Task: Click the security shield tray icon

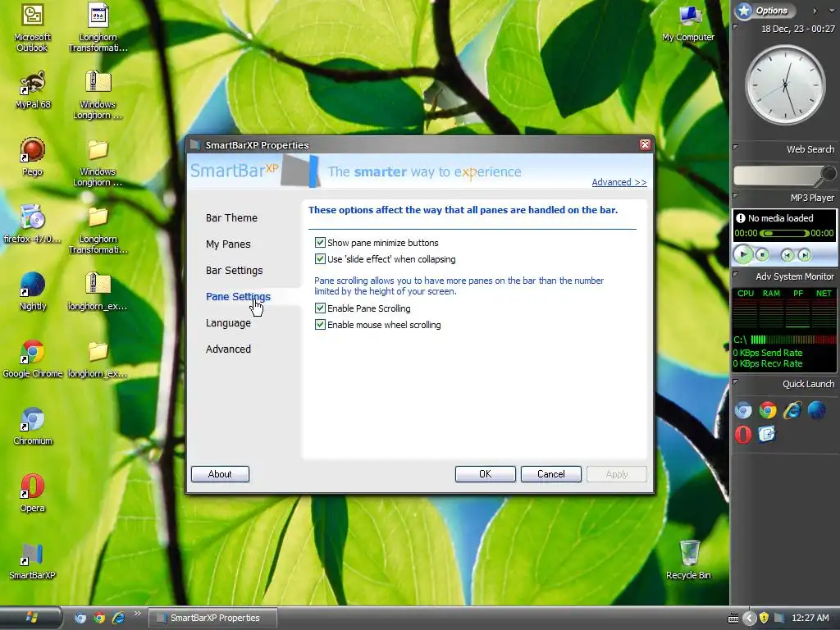Action: click(764, 618)
